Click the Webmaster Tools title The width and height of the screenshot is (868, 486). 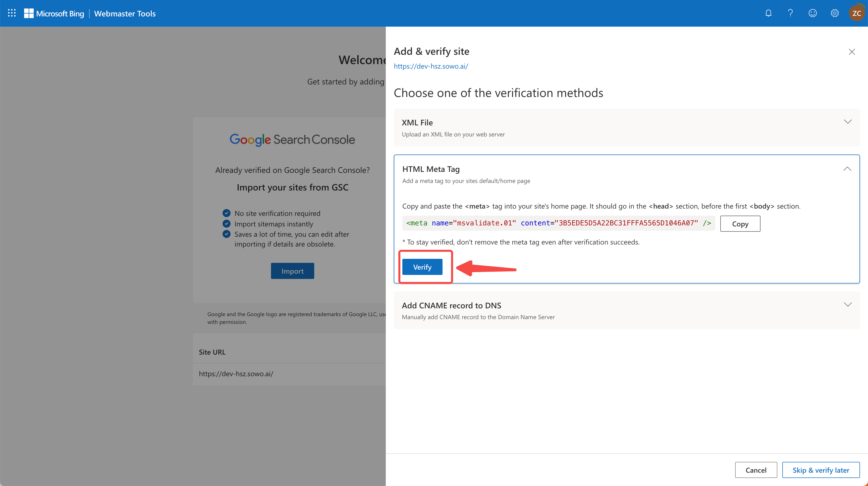point(125,14)
